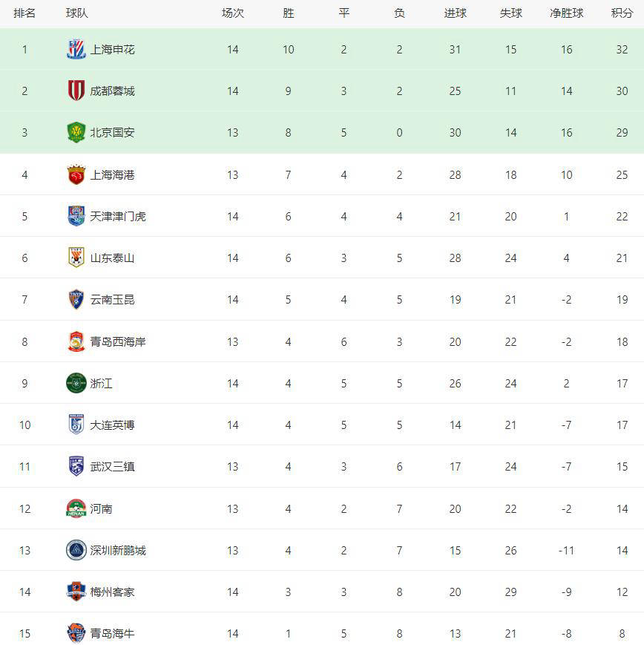Click the Chengdu Rongcheng (成都蓉城) crest
This screenshot has height=645, width=644.
(76, 91)
